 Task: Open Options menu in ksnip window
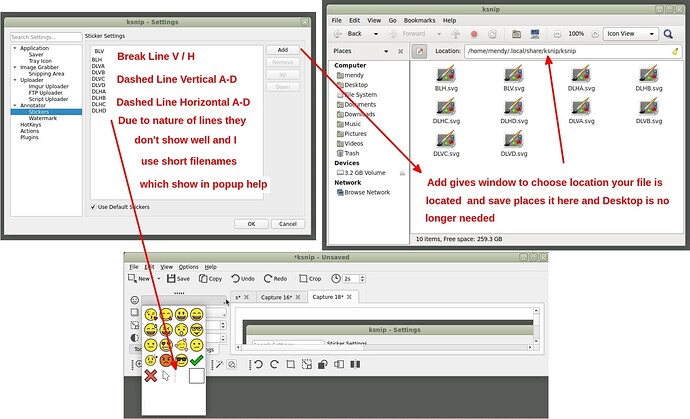click(x=188, y=267)
